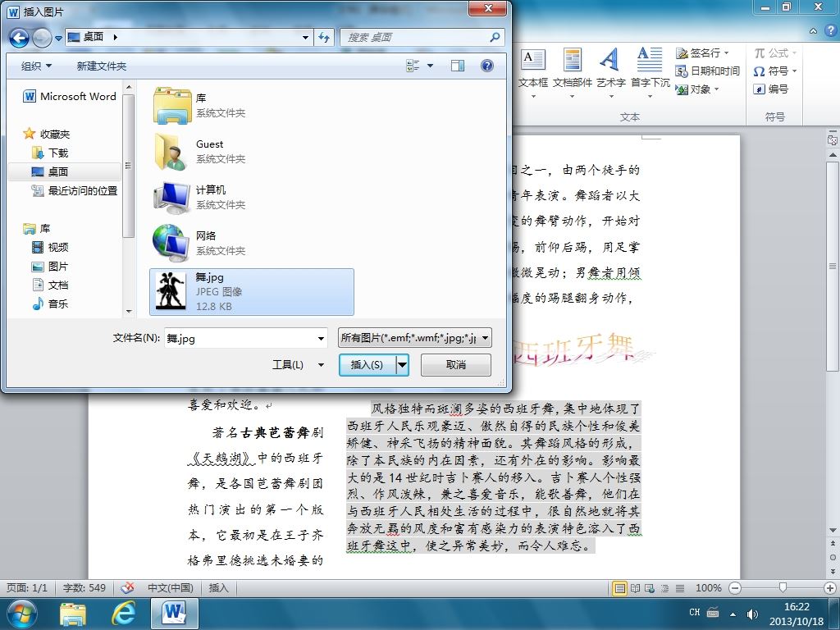
Task: Select 文档 library in the navigation pane
Action: pyautogui.click(x=50, y=285)
